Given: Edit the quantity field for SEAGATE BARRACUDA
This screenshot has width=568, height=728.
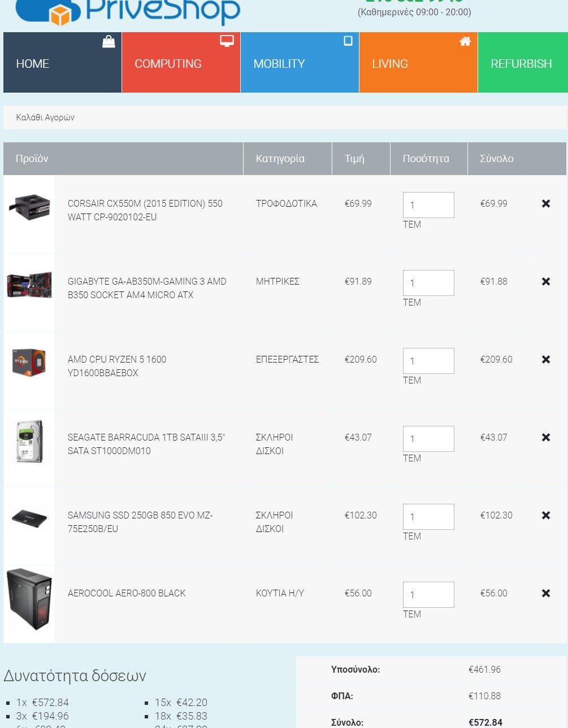Looking at the screenshot, I should point(428,439).
